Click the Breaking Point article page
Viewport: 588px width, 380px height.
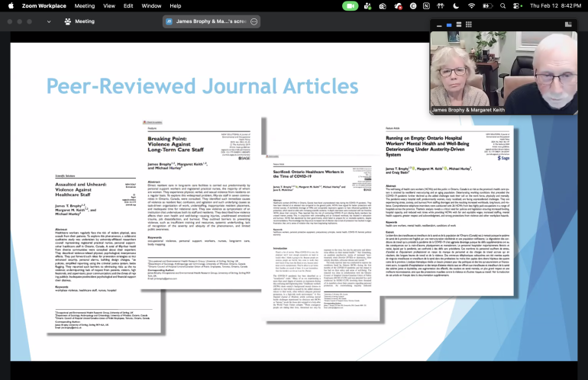tap(201, 205)
